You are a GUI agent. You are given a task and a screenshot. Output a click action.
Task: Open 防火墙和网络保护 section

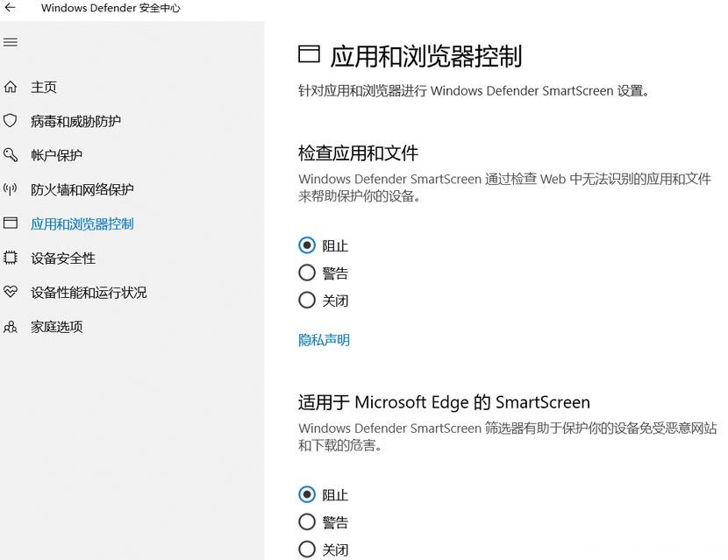coord(82,189)
